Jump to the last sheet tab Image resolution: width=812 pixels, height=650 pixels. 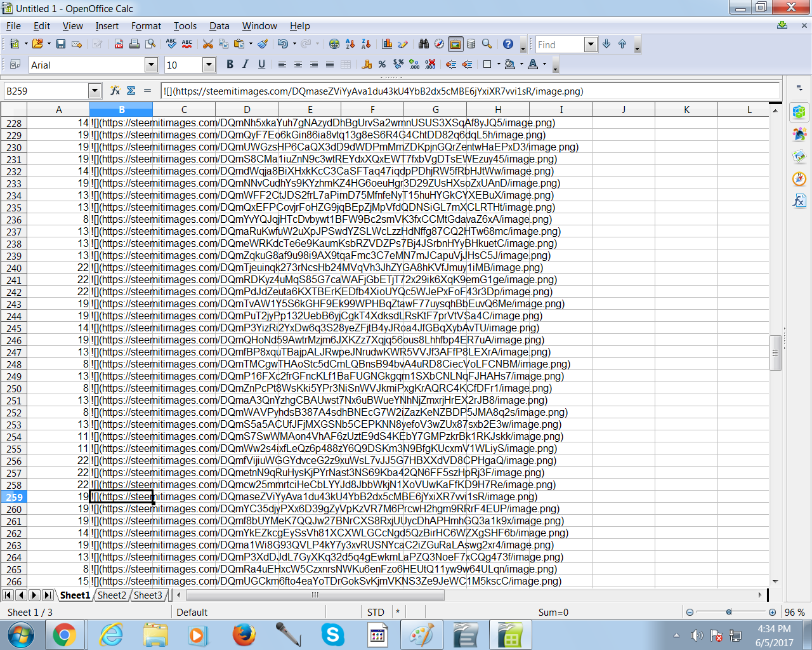(x=48, y=595)
